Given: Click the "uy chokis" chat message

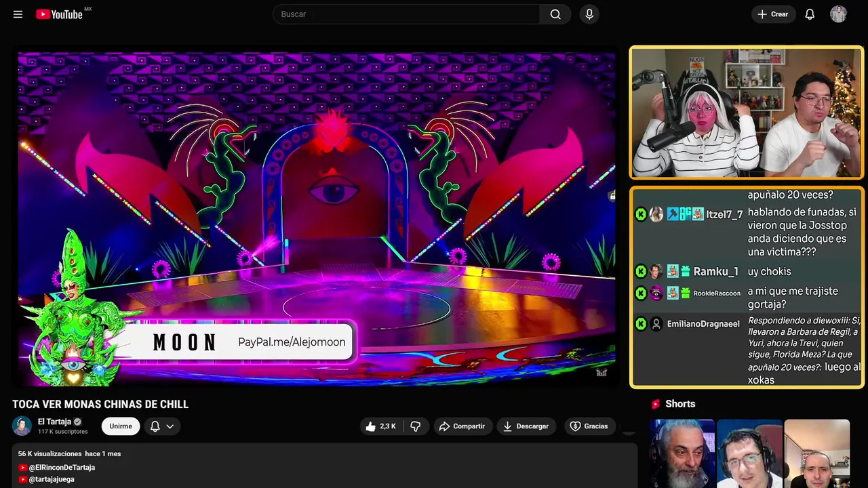Looking at the screenshot, I should pos(770,272).
